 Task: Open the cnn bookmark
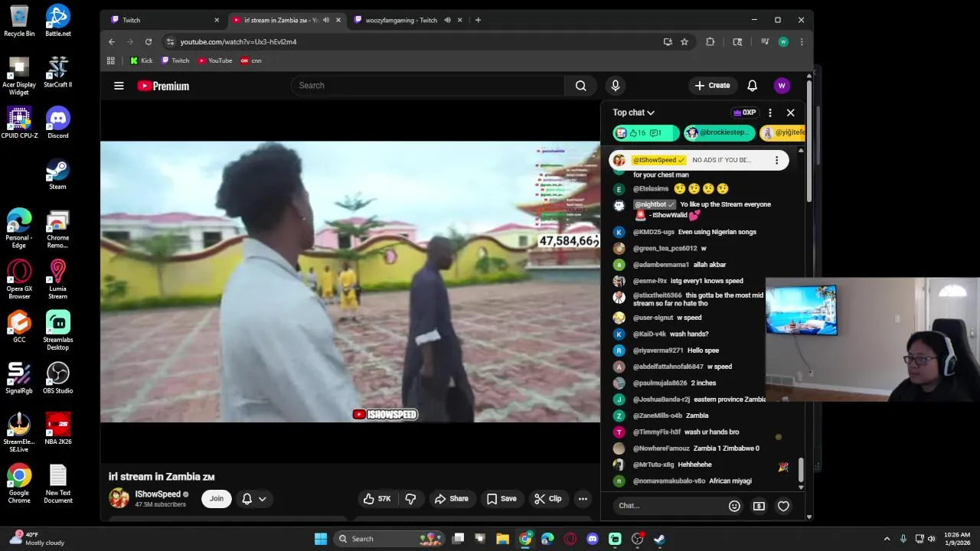click(251, 60)
